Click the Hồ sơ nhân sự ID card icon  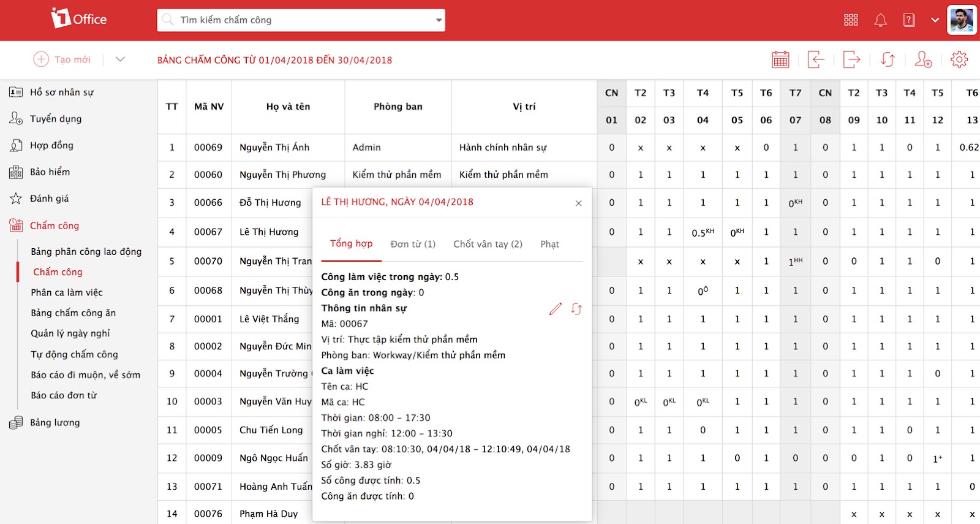(16, 92)
